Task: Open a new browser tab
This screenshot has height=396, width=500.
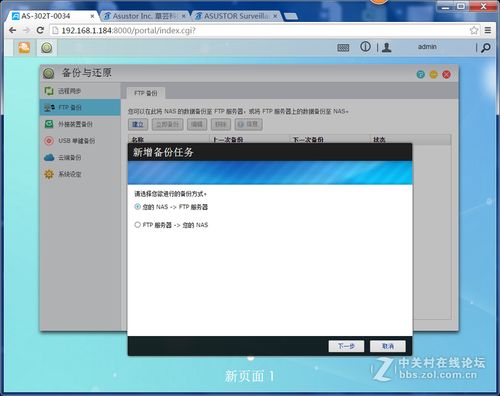Action: tap(291, 16)
